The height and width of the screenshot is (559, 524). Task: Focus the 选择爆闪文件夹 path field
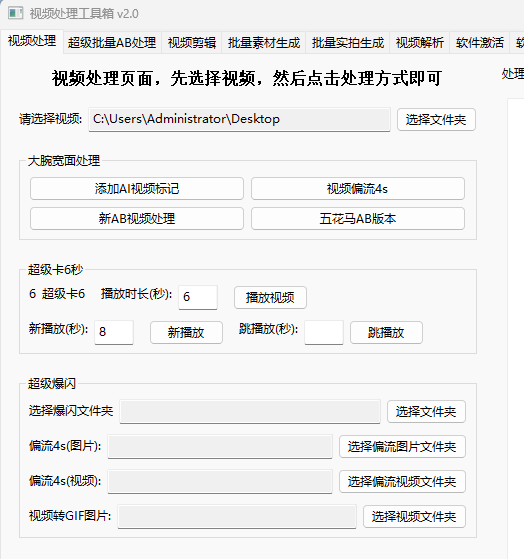[250, 411]
